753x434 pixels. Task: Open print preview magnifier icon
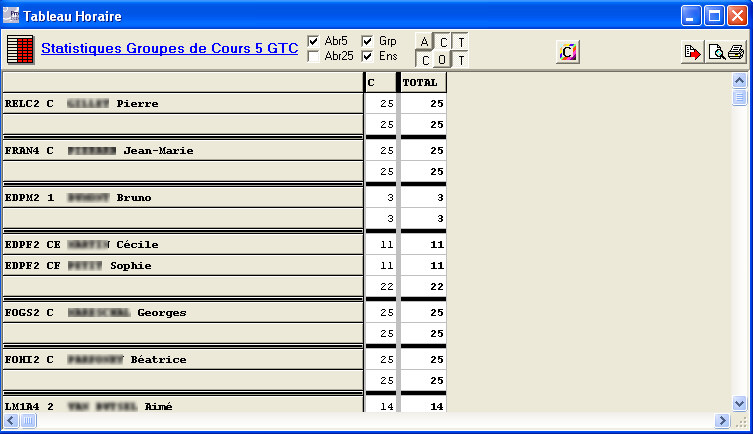(x=716, y=52)
